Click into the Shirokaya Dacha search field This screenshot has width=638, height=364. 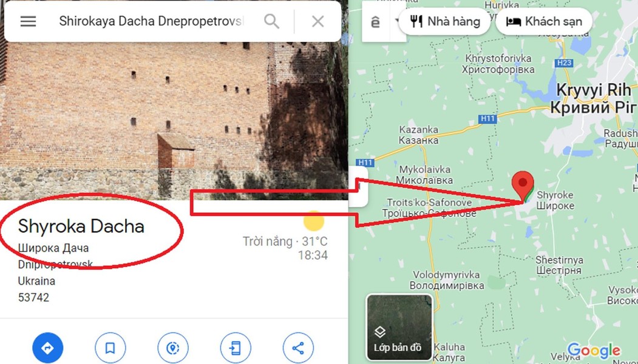point(151,21)
